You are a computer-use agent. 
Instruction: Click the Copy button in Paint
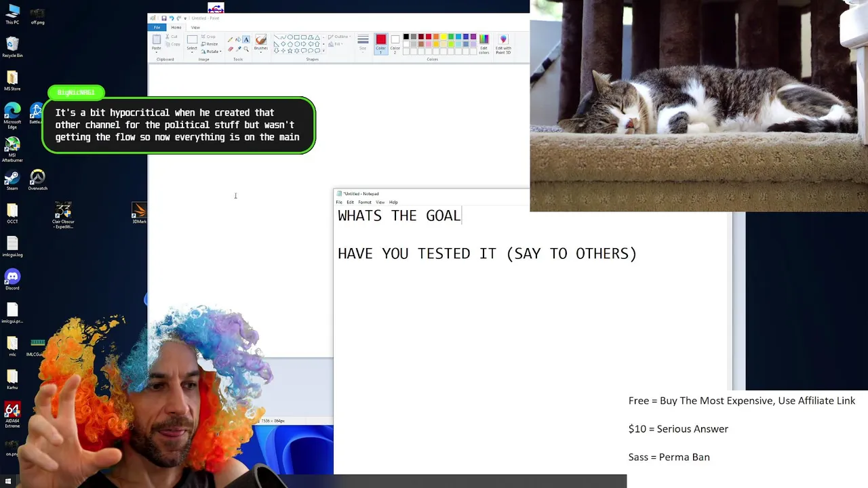tap(172, 44)
